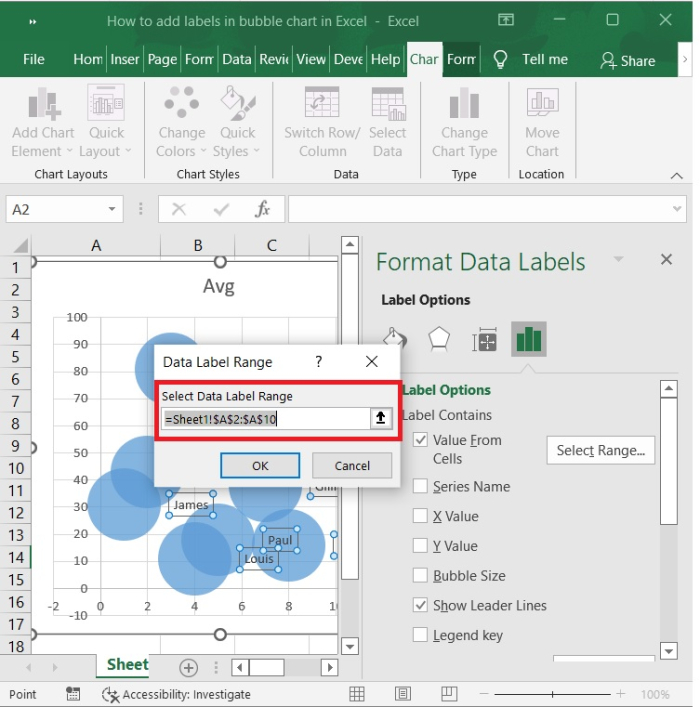The height and width of the screenshot is (707, 700).
Task: Uncheck Value From Cells checkbox
Action: pos(420,439)
